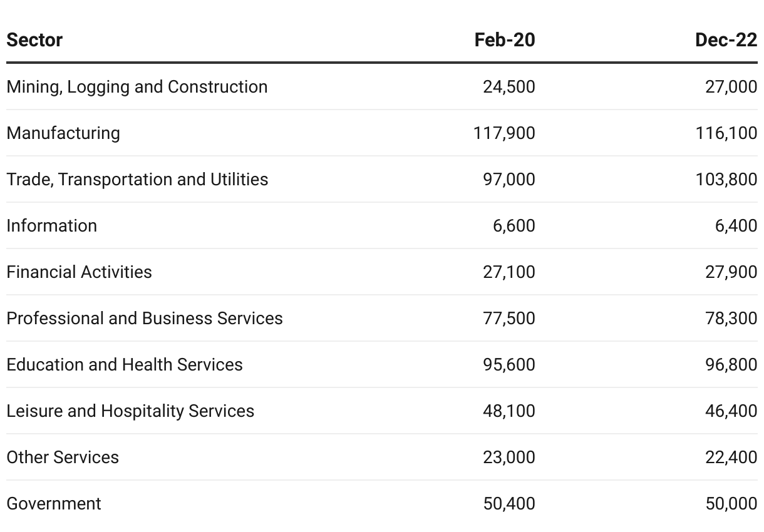
Task: Select the Information sector cell
Action: pos(52,225)
